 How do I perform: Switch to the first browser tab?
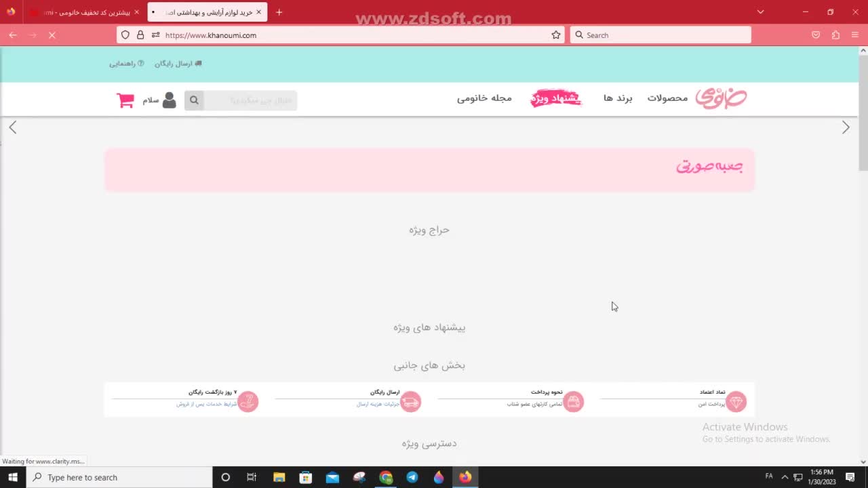click(x=81, y=12)
